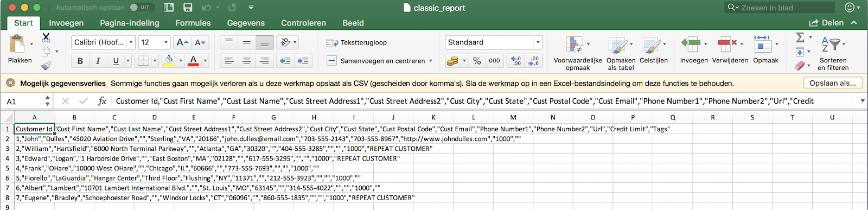The height and width of the screenshot is (210, 868).
Task: Apply the percent style icon
Action: (477, 61)
